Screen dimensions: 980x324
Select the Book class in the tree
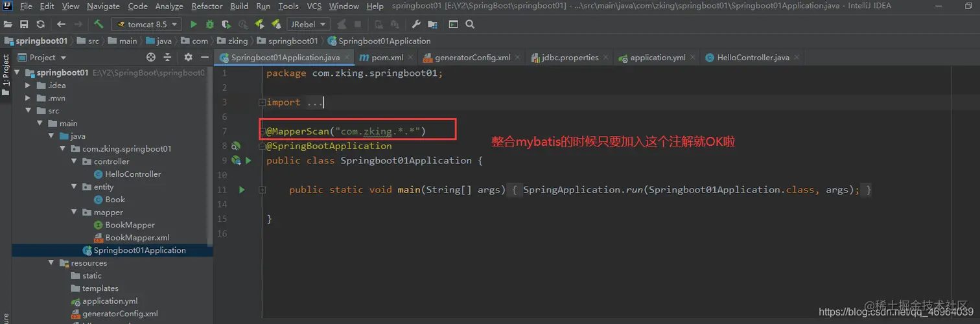(115, 200)
